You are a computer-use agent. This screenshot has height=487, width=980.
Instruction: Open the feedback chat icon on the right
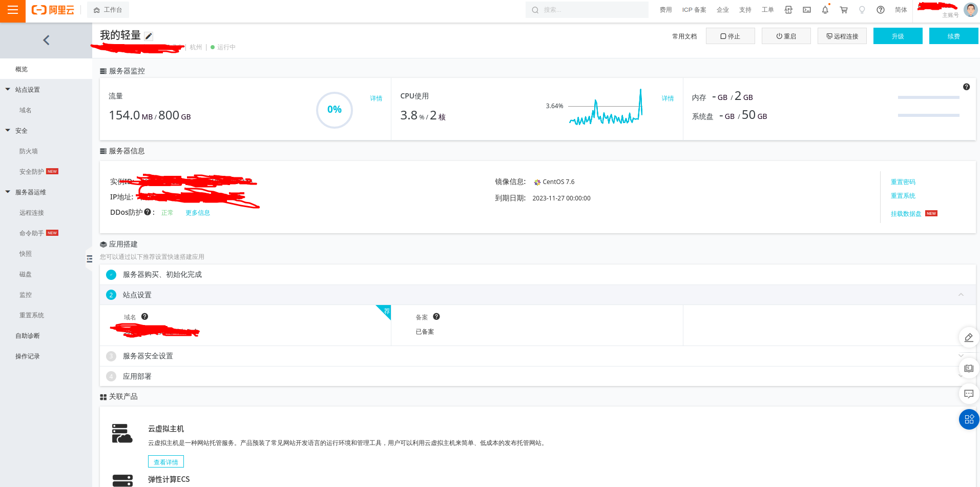point(969,394)
